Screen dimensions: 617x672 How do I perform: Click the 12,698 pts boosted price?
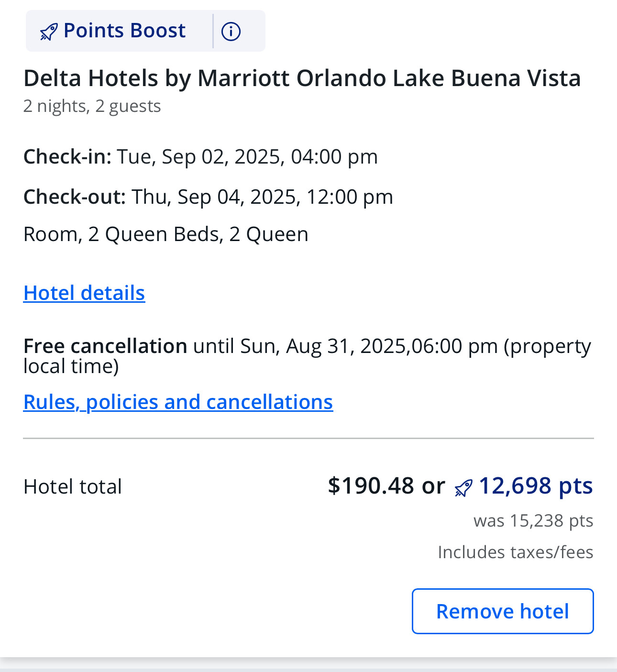536,485
